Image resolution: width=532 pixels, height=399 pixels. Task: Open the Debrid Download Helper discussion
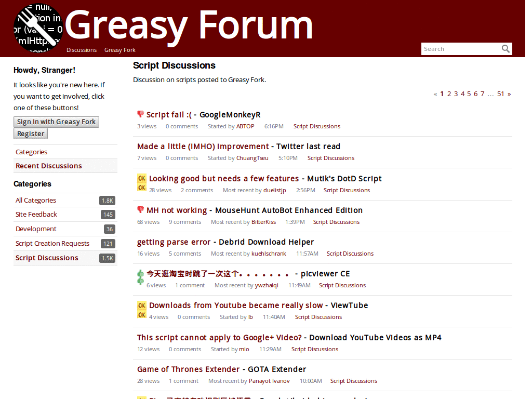click(x=225, y=242)
